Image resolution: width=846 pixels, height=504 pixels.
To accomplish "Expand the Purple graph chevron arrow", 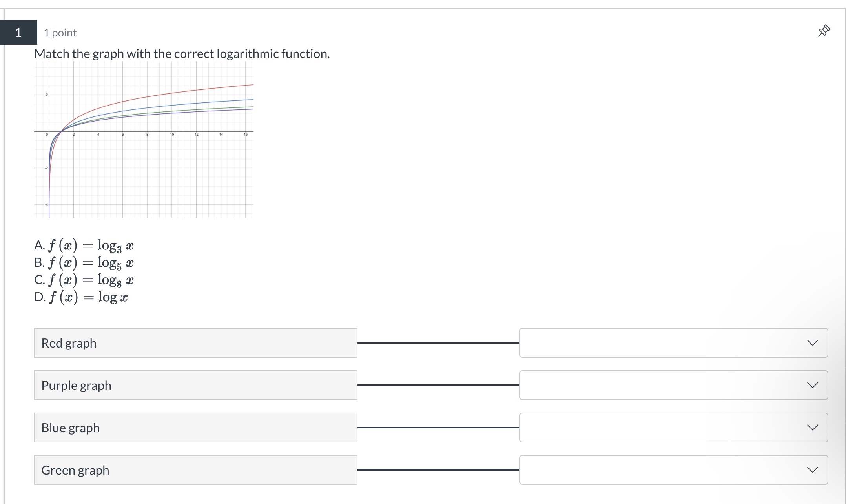I will (812, 385).
